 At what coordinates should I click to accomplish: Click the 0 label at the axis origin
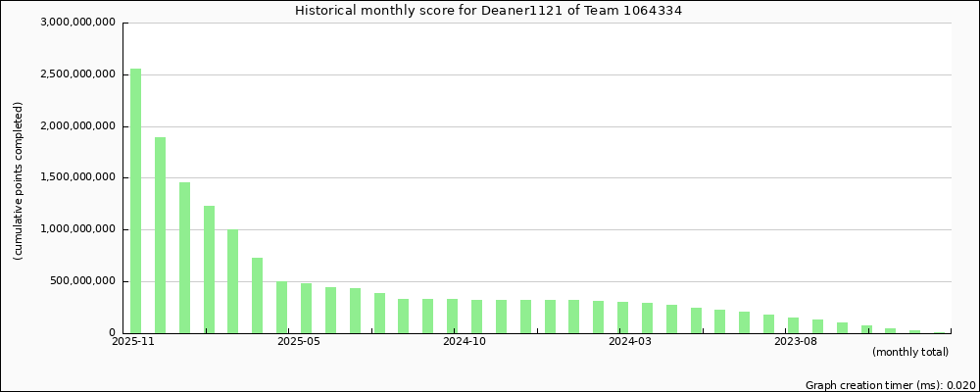coord(112,333)
